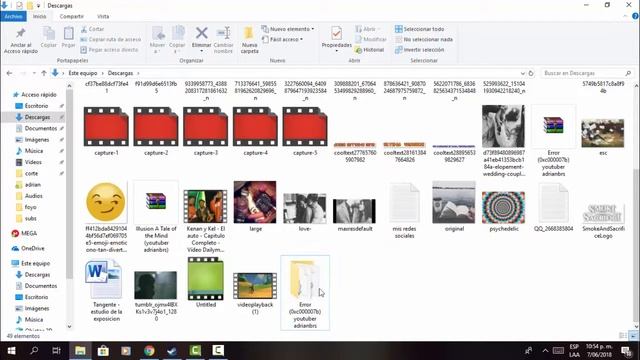Open Nuevo elemento dropdown
Image resolution: width=640 pixels, height=360 pixels.
[x=288, y=29]
